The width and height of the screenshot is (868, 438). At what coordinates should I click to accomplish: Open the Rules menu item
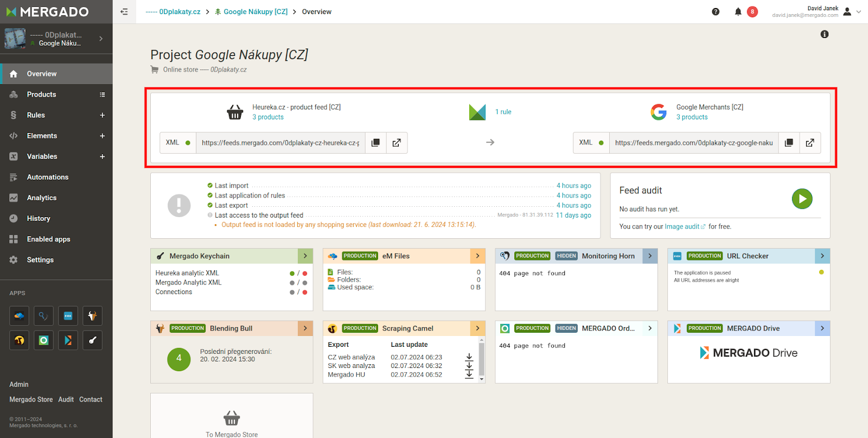pyautogui.click(x=36, y=115)
